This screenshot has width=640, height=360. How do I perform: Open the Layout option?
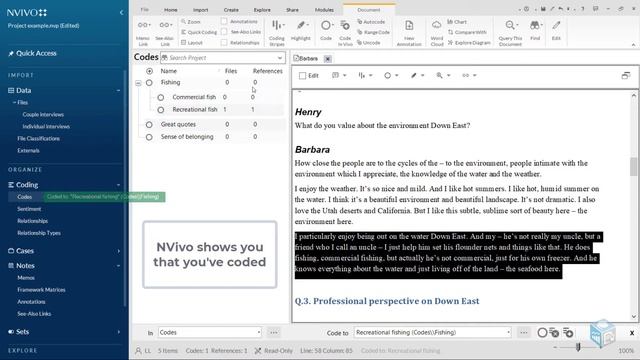click(192, 42)
